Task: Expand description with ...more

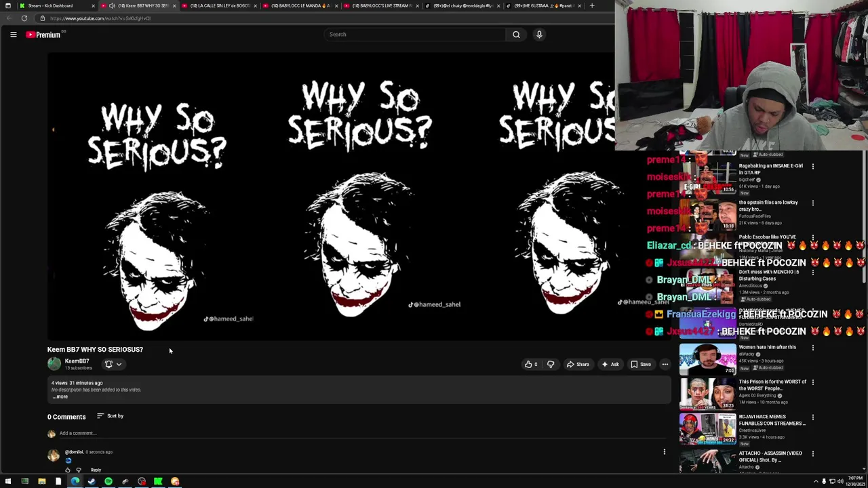Action: click(60, 397)
